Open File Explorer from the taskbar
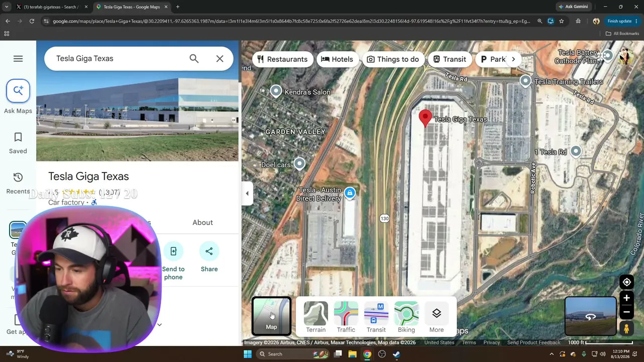 (x=353, y=354)
